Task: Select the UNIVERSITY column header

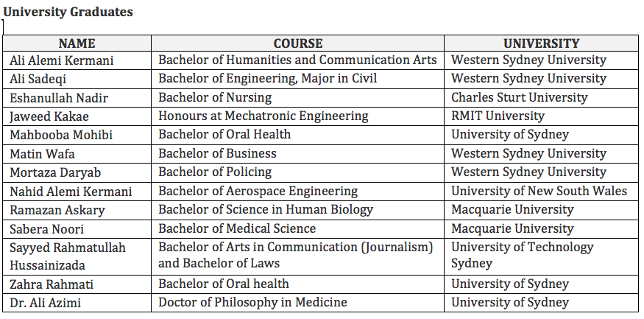Action: tap(541, 43)
